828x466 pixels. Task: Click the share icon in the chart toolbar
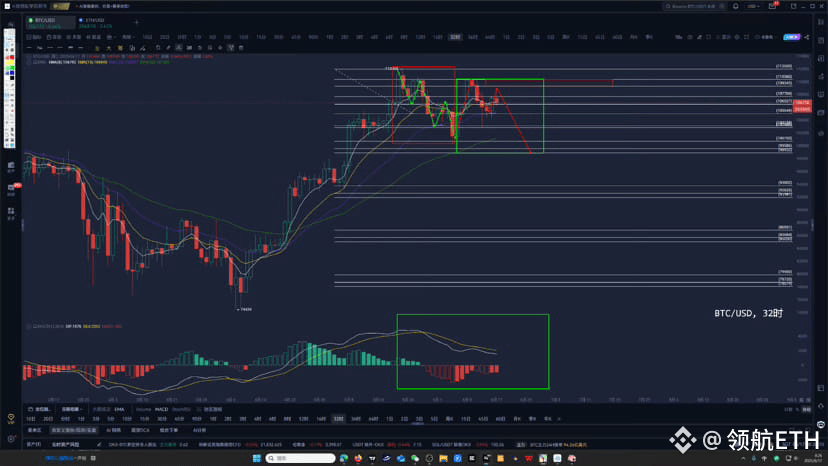(x=806, y=37)
